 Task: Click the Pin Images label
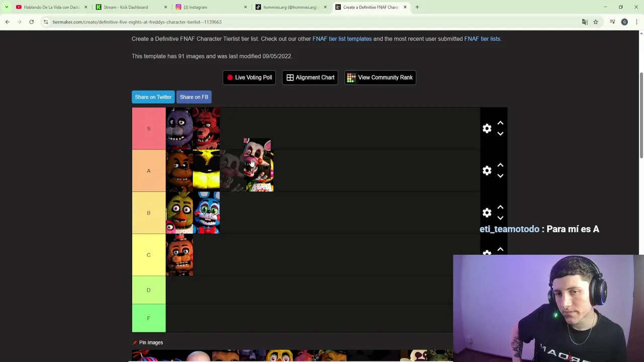(x=151, y=342)
